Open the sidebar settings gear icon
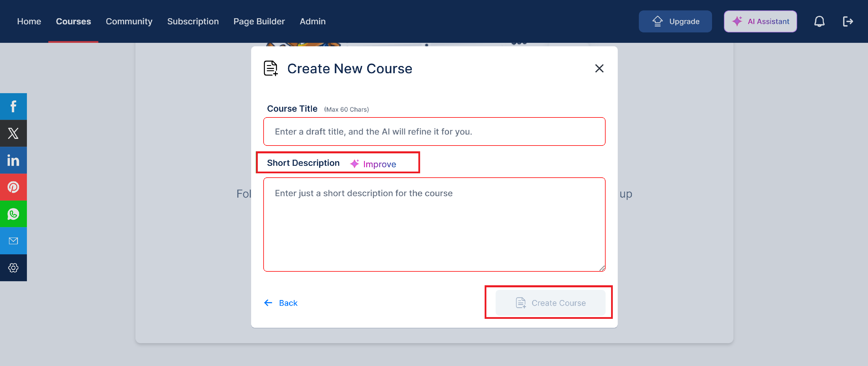The height and width of the screenshot is (366, 868). [13, 268]
